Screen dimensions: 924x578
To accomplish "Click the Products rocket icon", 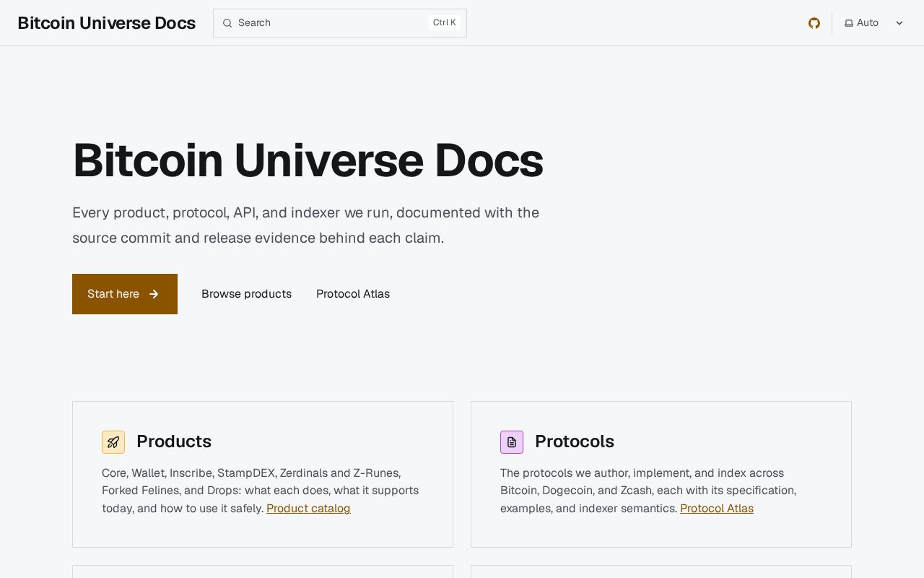I will 113,442.
